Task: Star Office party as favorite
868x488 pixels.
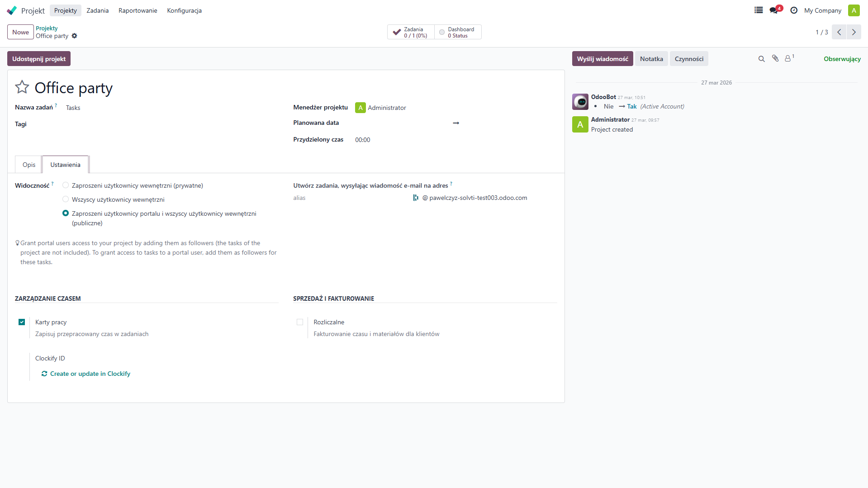Action: coord(22,87)
